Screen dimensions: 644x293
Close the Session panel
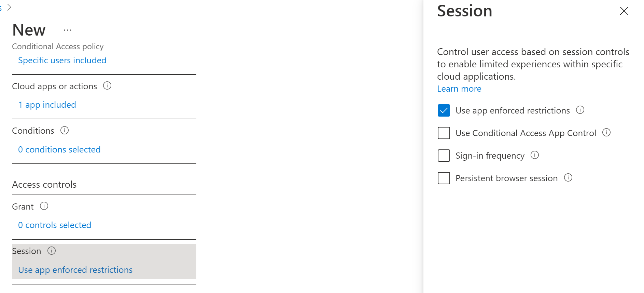[624, 11]
